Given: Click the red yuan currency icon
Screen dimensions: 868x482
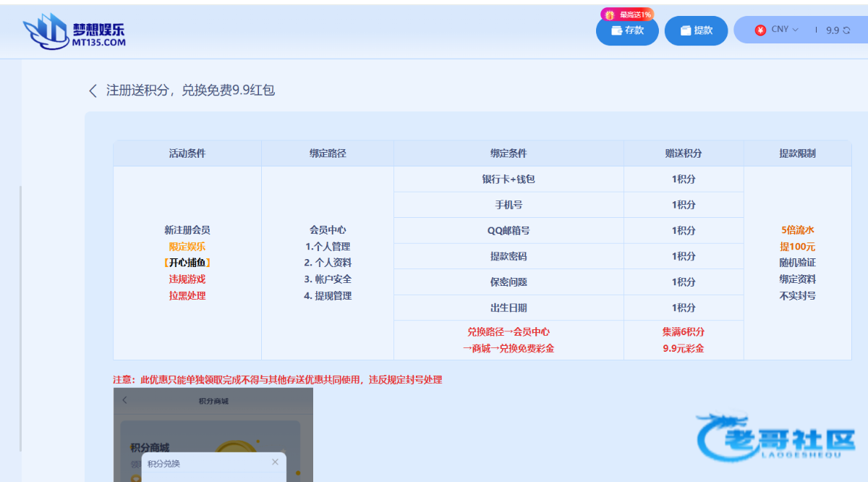Looking at the screenshot, I should click(760, 30).
